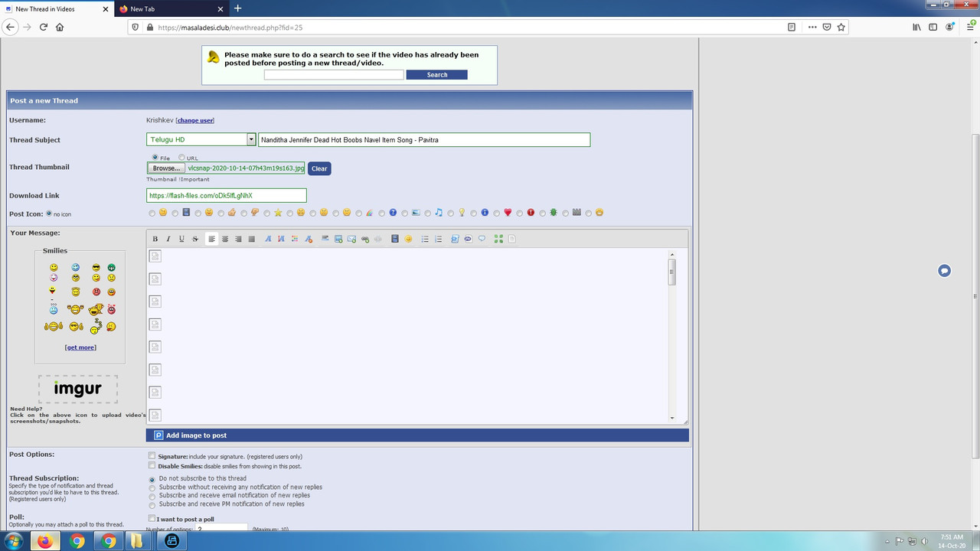This screenshot has width=980, height=551.
Task: Bookmark this page with star icon
Action: [x=841, y=27]
